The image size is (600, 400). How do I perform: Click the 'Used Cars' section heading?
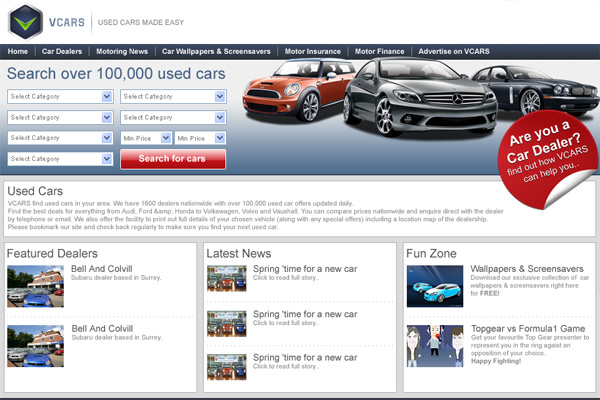coord(35,191)
